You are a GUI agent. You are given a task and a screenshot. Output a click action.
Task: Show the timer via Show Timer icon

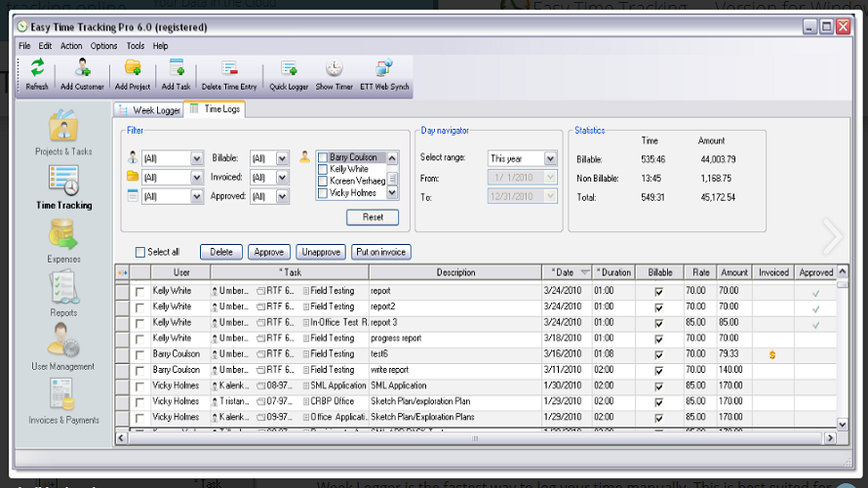pos(334,68)
